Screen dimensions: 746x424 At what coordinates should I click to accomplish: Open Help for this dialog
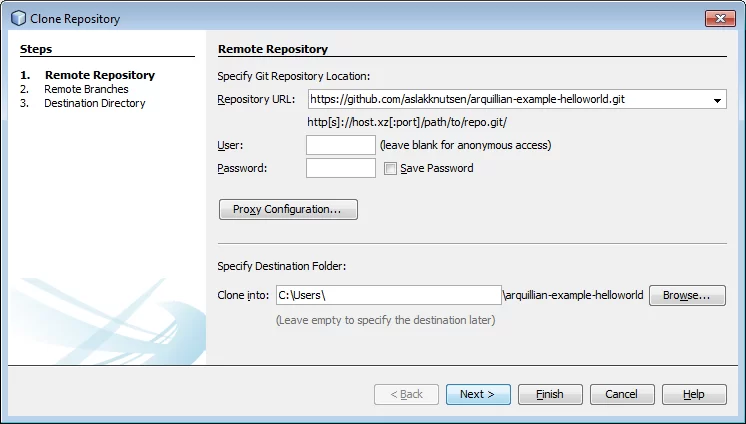694,394
